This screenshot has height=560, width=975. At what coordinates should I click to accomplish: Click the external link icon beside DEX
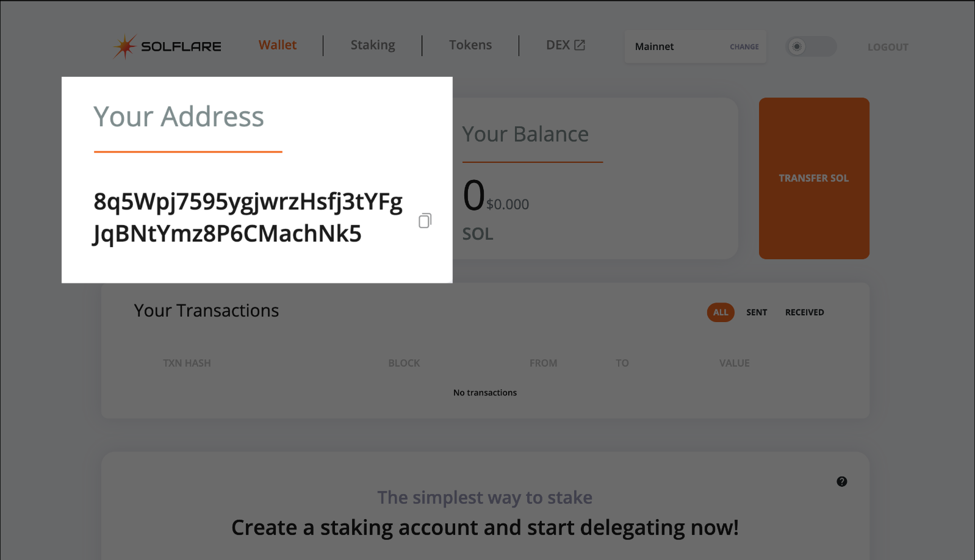click(580, 45)
